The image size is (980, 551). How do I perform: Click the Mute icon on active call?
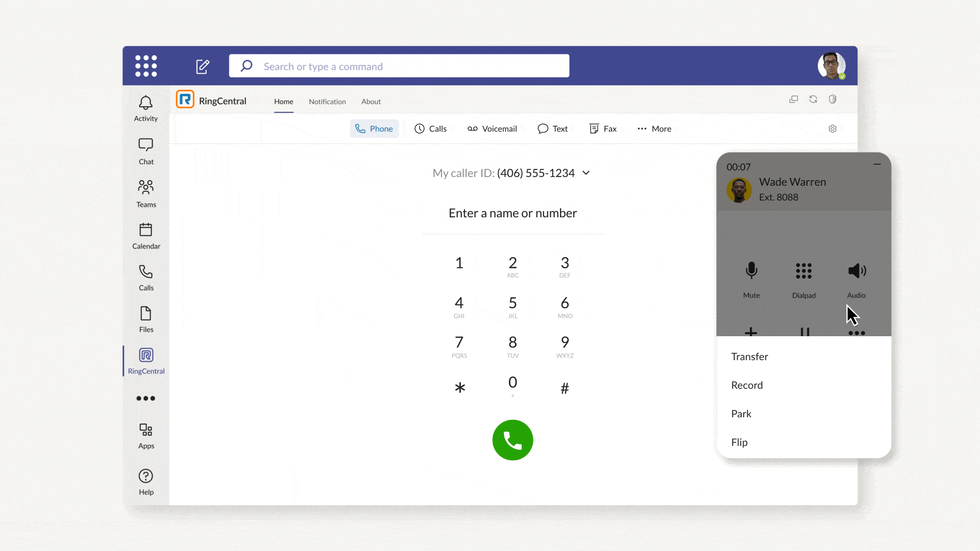coord(751,270)
